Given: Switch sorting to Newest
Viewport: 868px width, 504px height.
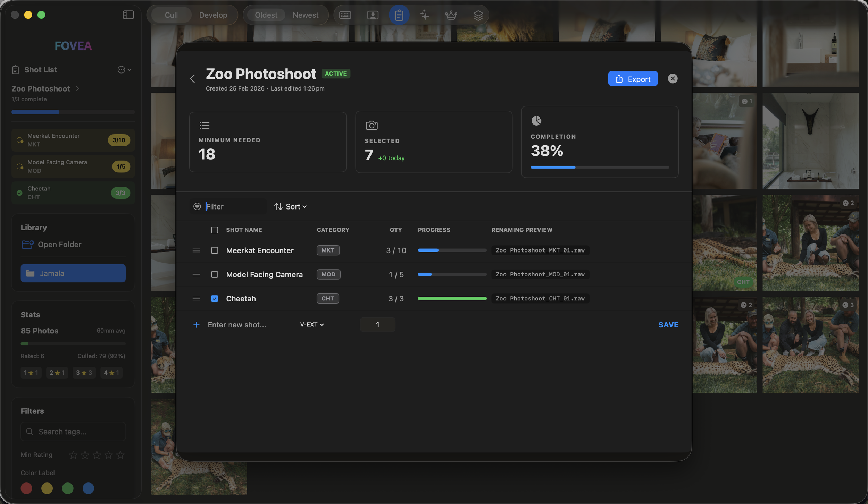Looking at the screenshot, I should 305,15.
